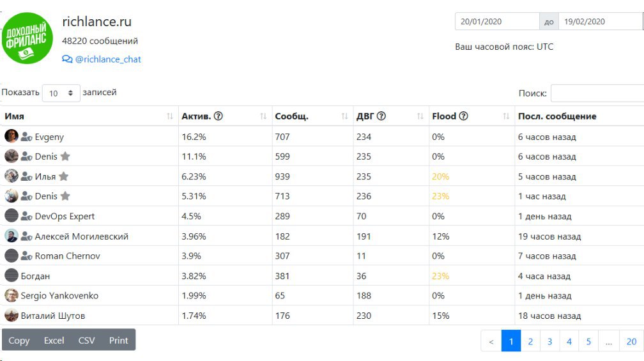Open the @richlance_chat link
Screen dimensions: 644x361
(x=108, y=59)
